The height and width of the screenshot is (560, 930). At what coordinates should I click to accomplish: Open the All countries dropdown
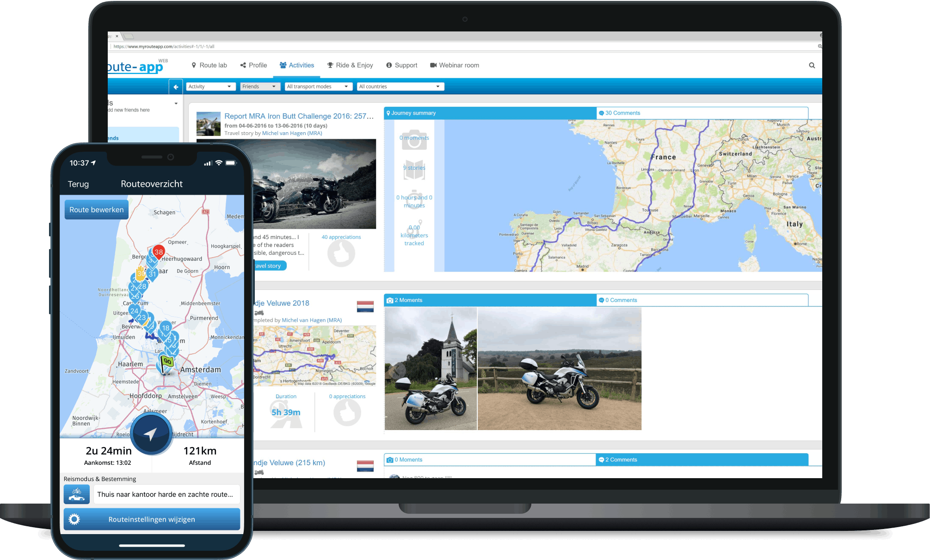pyautogui.click(x=400, y=86)
